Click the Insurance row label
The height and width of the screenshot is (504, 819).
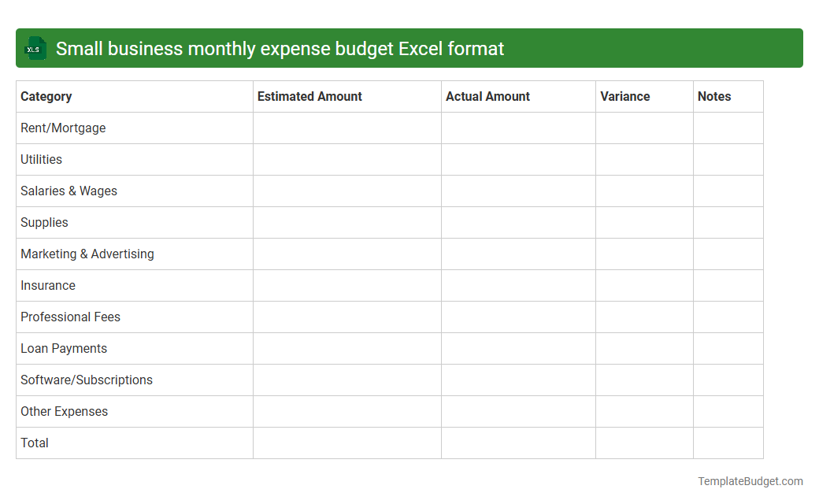point(48,285)
